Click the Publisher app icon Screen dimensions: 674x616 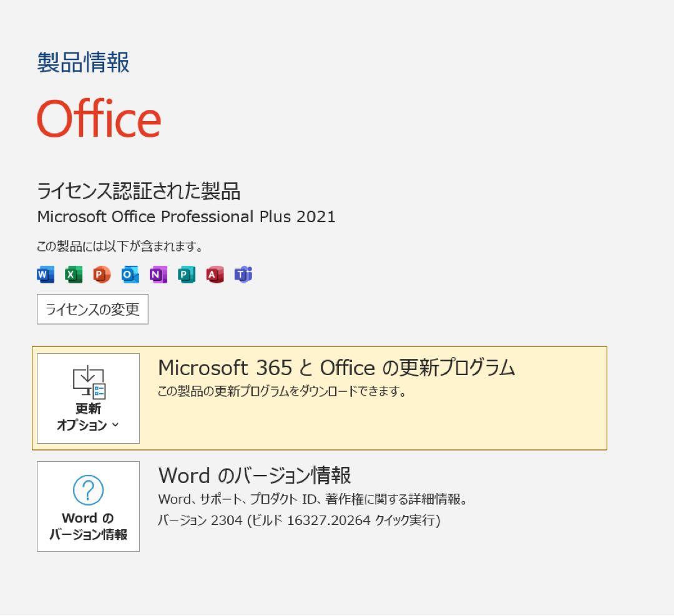pyautogui.click(x=187, y=275)
